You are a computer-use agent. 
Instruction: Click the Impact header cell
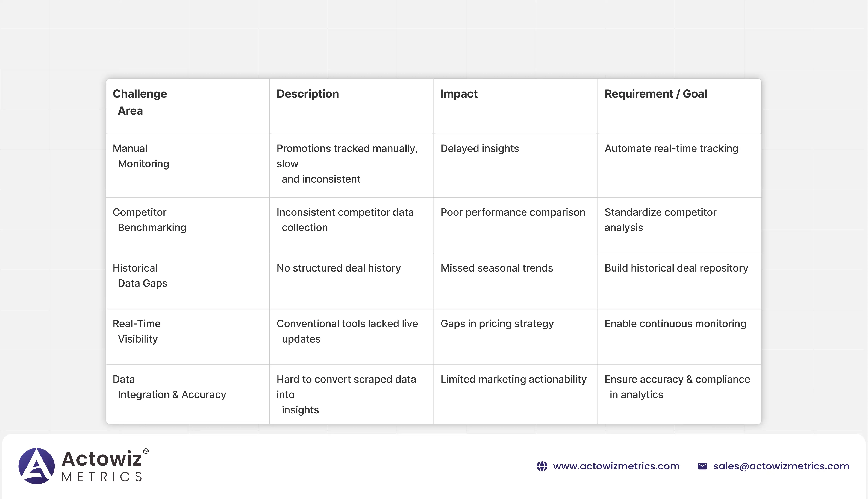click(459, 94)
